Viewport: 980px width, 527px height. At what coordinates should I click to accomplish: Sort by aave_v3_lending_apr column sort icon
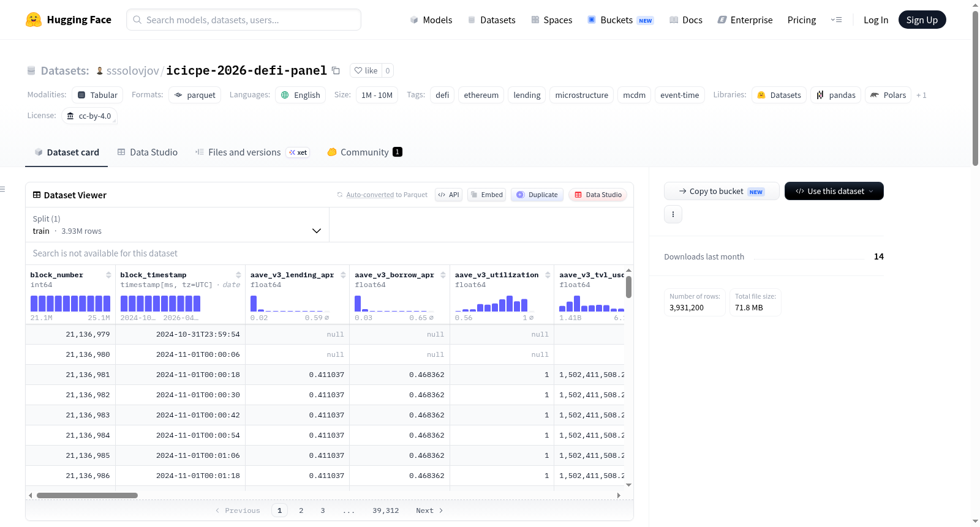pyautogui.click(x=343, y=275)
